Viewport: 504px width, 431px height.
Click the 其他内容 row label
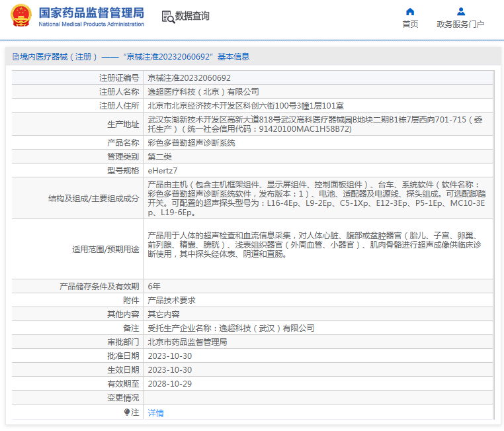[123, 314]
